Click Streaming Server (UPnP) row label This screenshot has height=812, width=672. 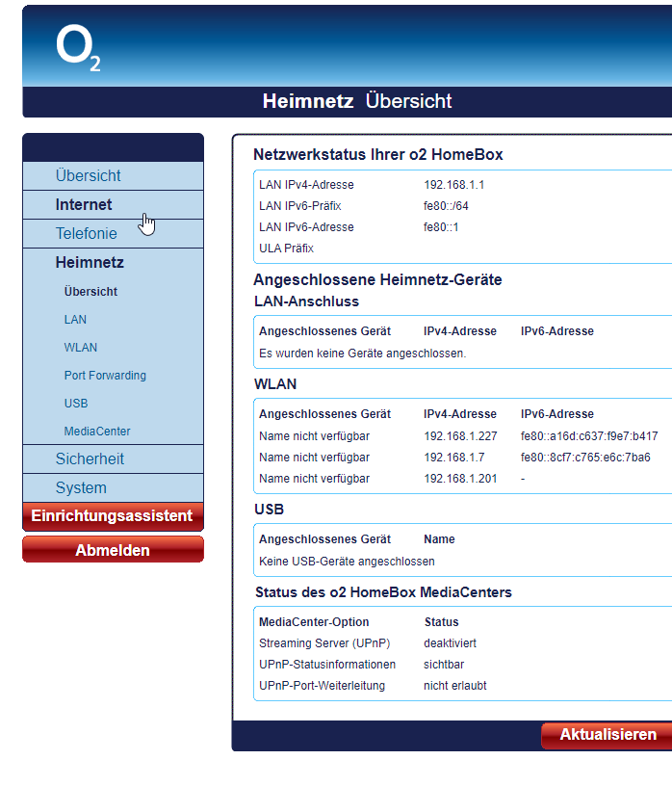point(324,643)
